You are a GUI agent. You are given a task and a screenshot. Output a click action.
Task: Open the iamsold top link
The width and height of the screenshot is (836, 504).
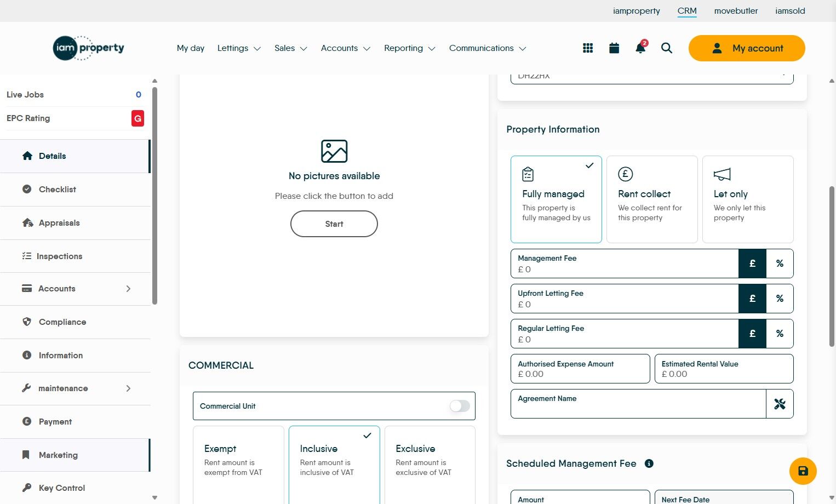[x=790, y=11]
